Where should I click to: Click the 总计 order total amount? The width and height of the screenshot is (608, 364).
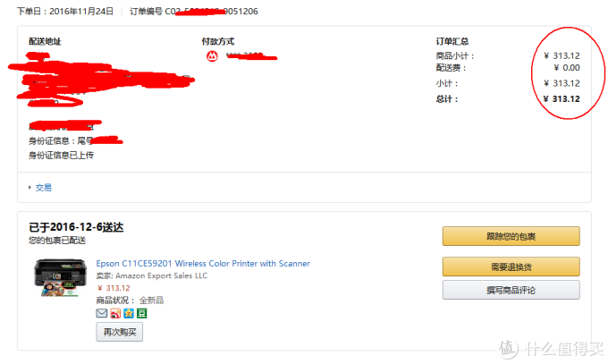[x=565, y=99]
